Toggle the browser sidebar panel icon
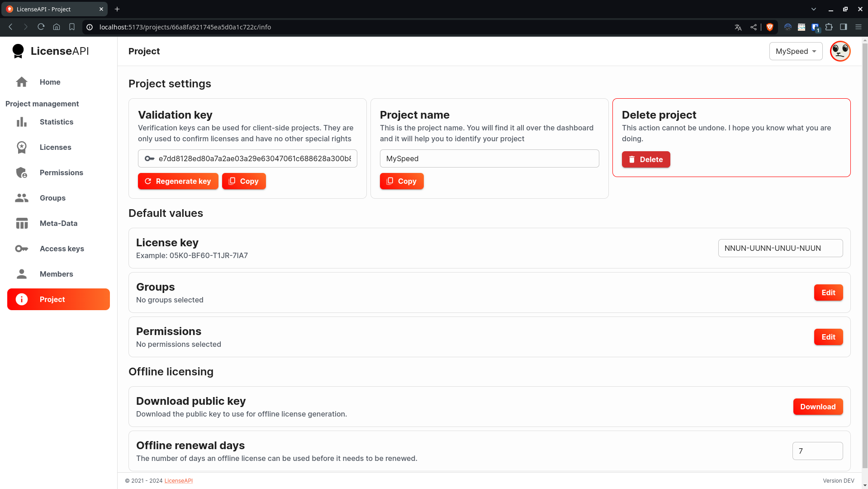868x489 pixels. [x=843, y=27]
